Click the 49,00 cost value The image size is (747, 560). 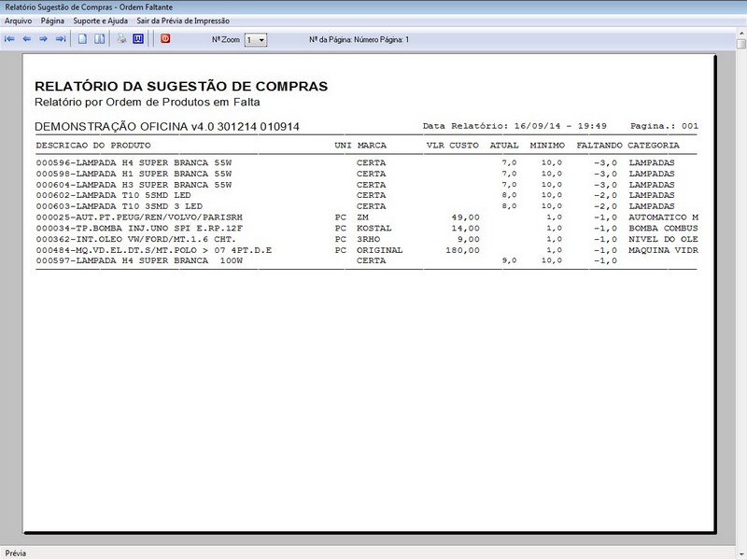click(x=465, y=217)
